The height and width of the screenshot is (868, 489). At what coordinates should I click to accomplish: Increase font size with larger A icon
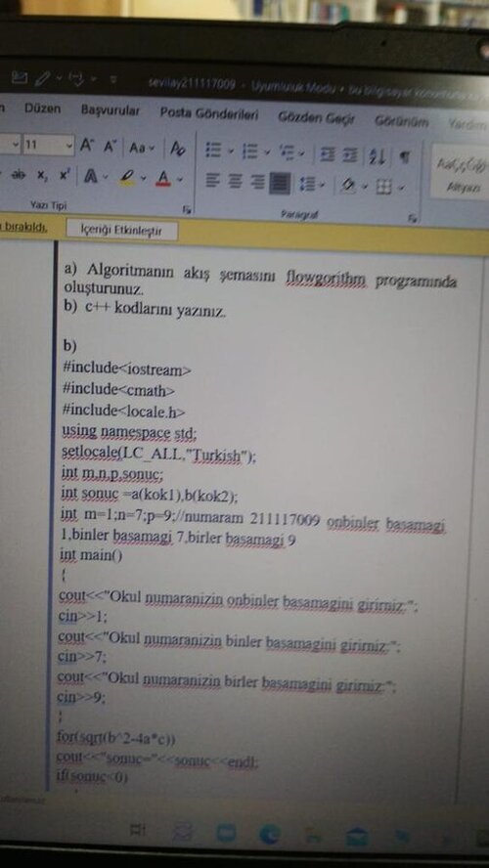pos(86,147)
